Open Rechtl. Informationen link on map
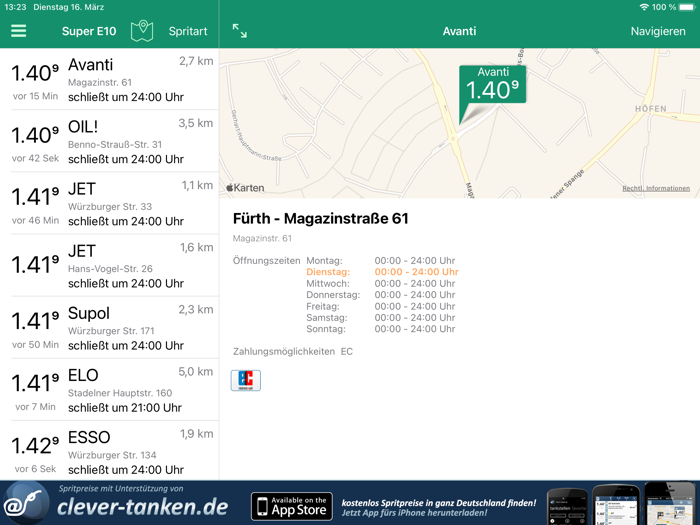The height and width of the screenshot is (525, 700). [656, 188]
